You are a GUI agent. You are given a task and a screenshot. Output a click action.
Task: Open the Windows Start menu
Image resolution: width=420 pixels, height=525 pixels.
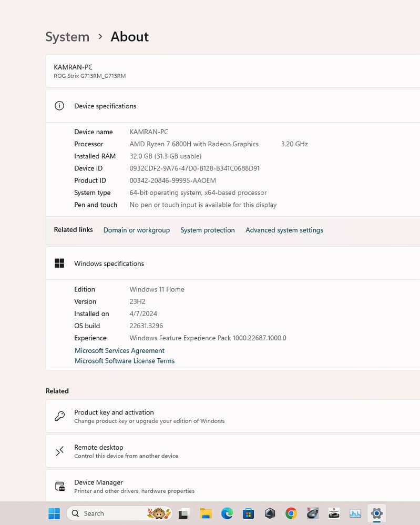(54, 513)
